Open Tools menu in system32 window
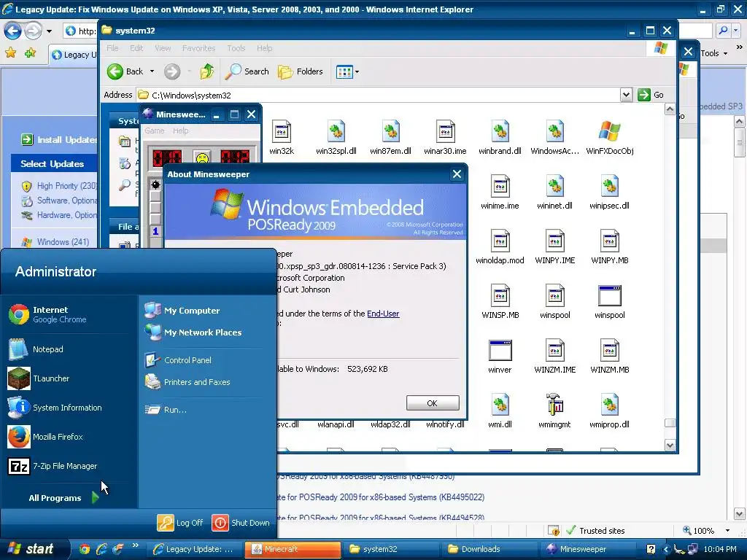747x560 pixels. pos(236,48)
